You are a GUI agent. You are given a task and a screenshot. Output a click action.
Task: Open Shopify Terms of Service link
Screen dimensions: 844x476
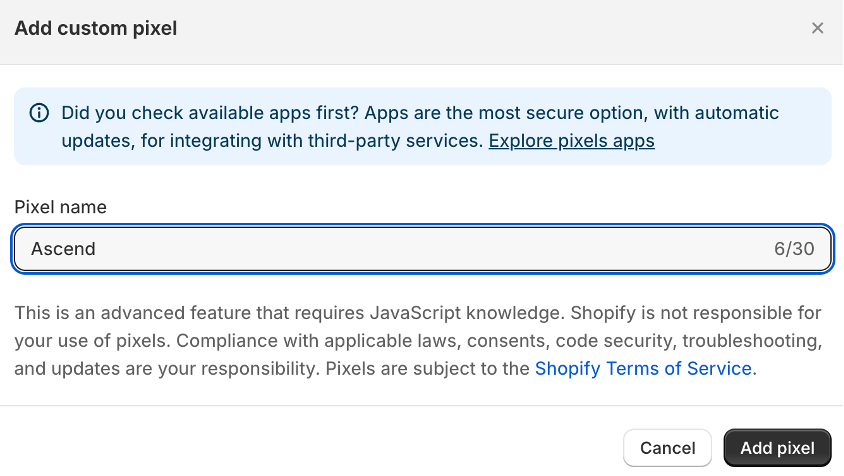coord(643,368)
